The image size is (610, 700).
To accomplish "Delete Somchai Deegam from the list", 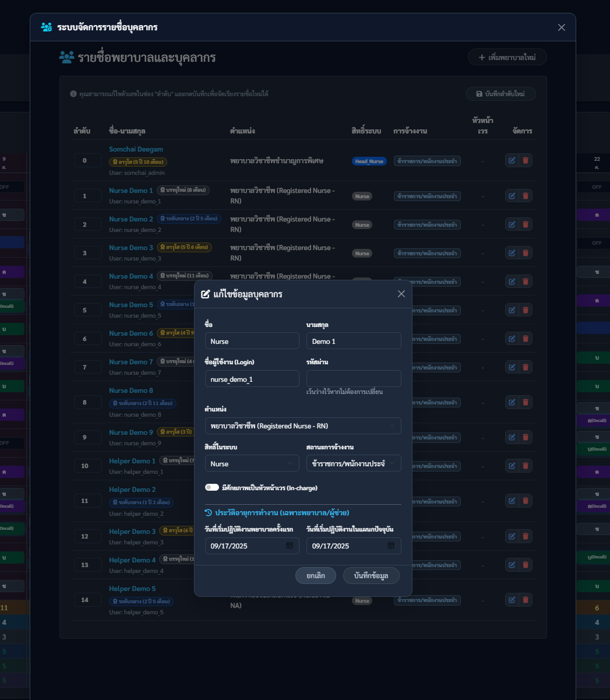I will [x=526, y=160].
